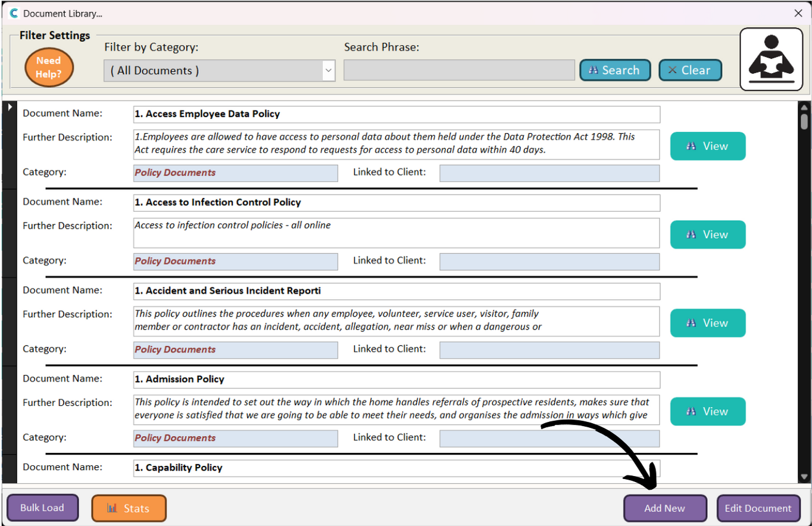Select the '1. Admission Policy' name field
Image resolution: width=812 pixels, height=526 pixels.
(x=396, y=379)
